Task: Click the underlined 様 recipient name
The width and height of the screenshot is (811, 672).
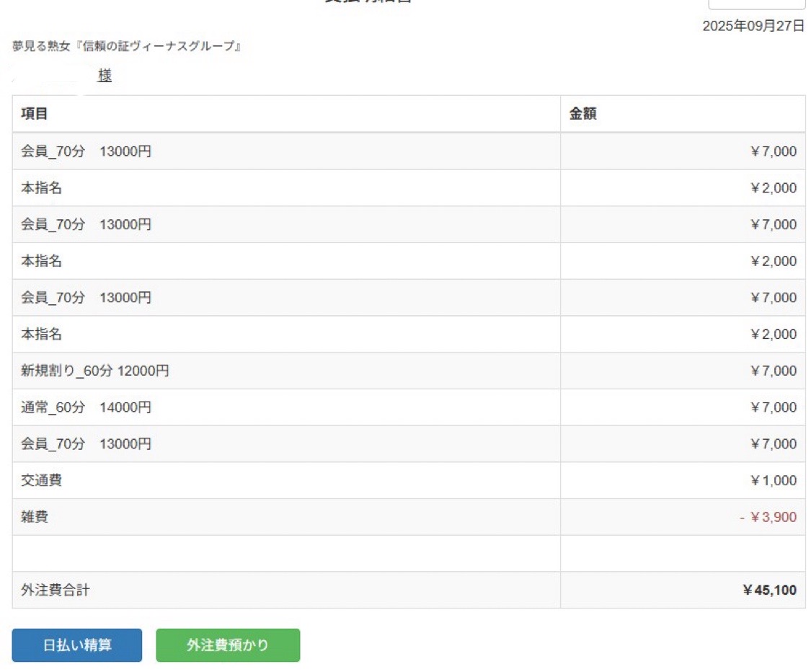Action: pyautogui.click(x=105, y=76)
